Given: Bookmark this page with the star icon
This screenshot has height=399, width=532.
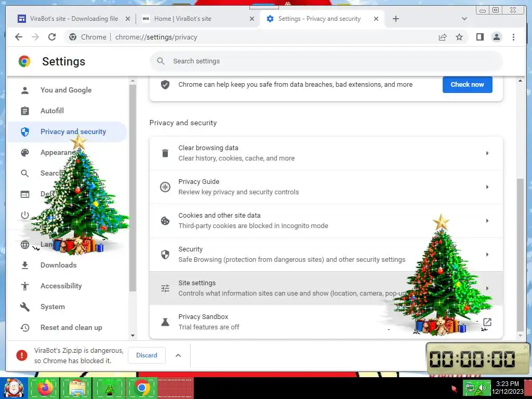Looking at the screenshot, I should point(459,37).
